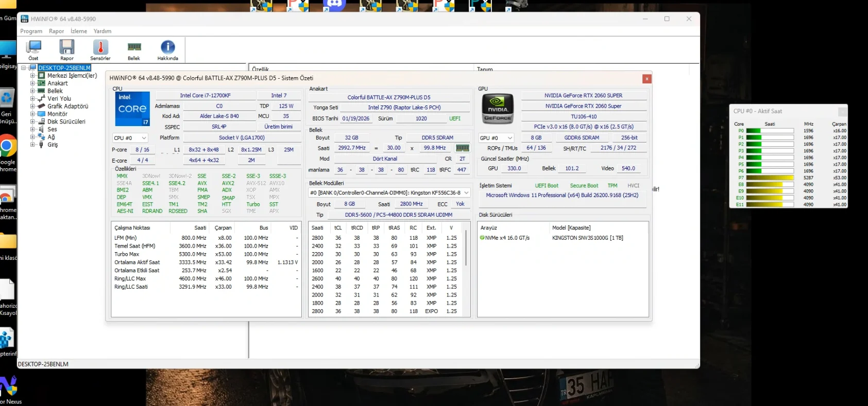Click the Intel Core i7-12700KF name field
Image resolution: width=868 pixels, height=406 pixels.
(206, 96)
